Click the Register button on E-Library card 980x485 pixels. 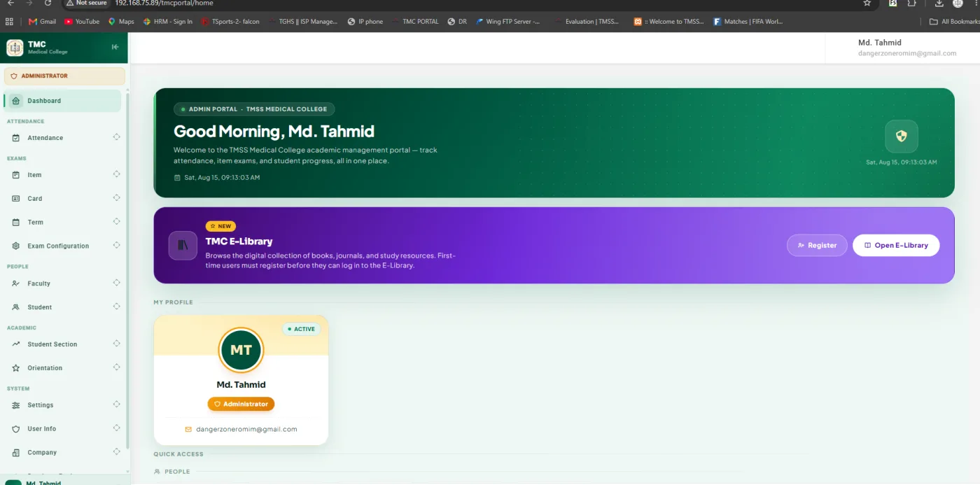tap(817, 245)
